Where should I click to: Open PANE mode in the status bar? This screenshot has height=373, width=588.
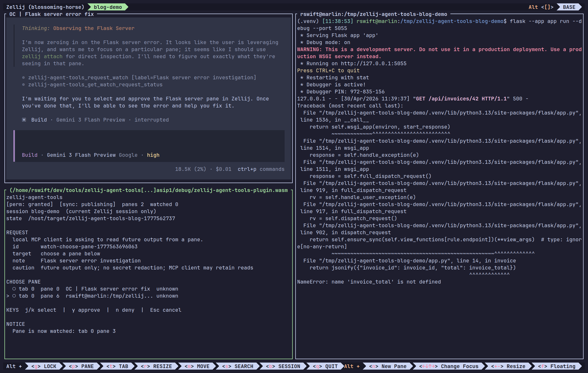click(x=81, y=366)
